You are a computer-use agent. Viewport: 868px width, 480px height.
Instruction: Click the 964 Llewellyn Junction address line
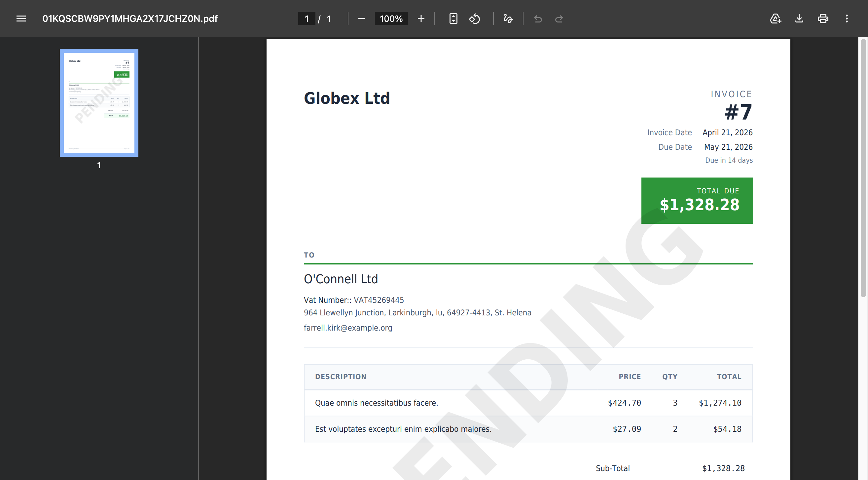(x=417, y=313)
